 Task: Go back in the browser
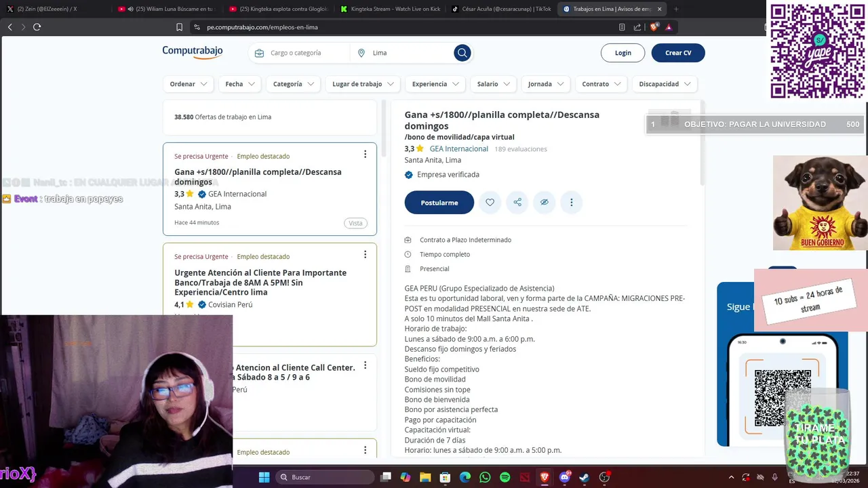9,27
